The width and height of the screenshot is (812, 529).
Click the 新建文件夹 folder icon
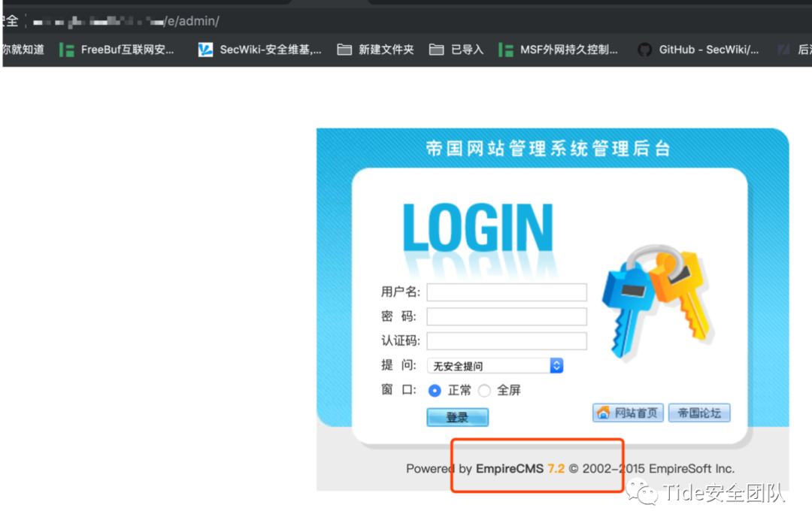coord(344,50)
